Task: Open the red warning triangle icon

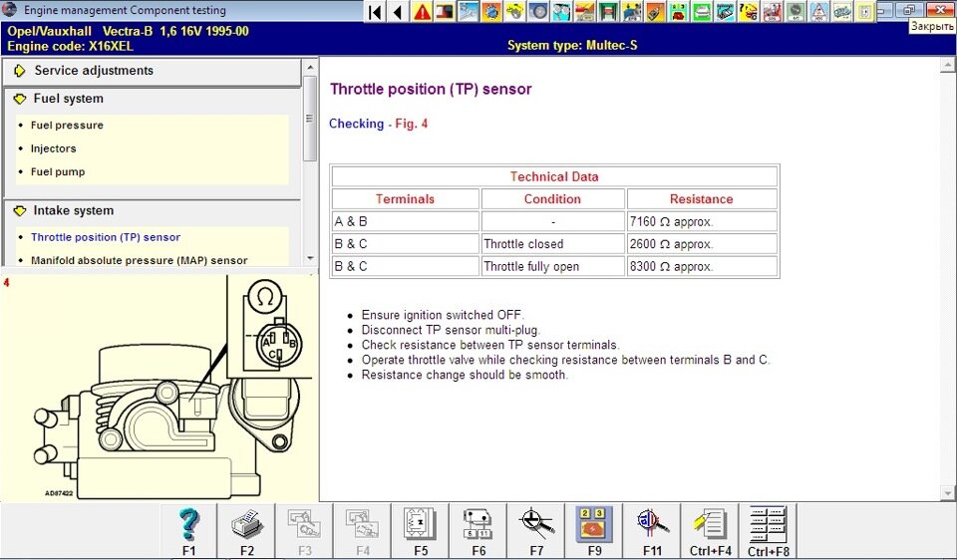Action: [422, 12]
